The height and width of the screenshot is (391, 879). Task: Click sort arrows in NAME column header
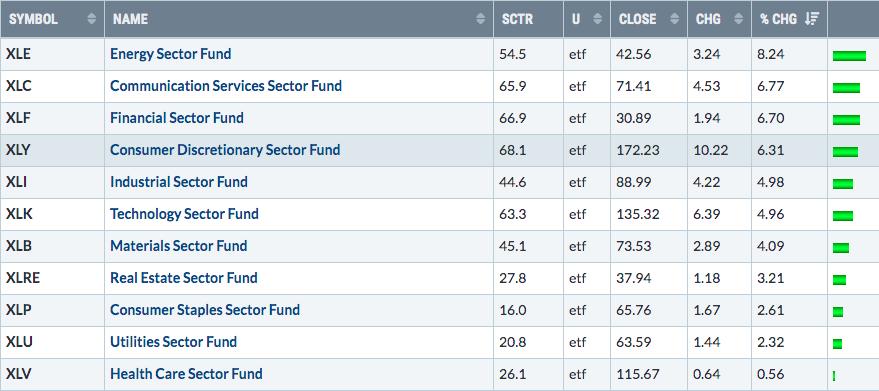(480, 19)
